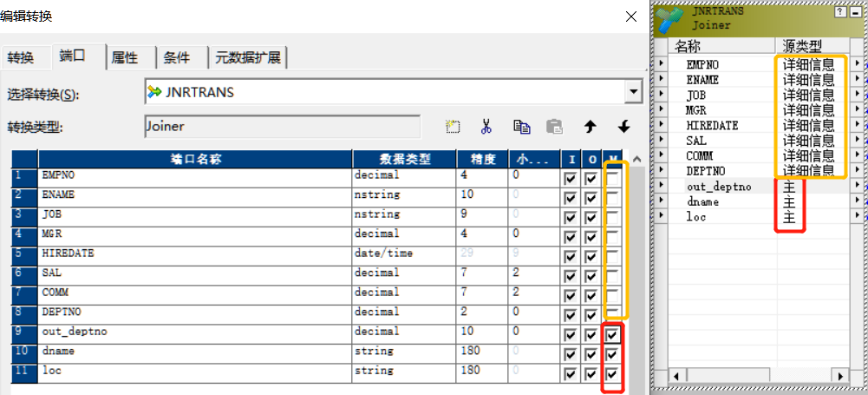Click the right port arrow of DEPTNO in JNRTRANS panel

tap(857, 169)
